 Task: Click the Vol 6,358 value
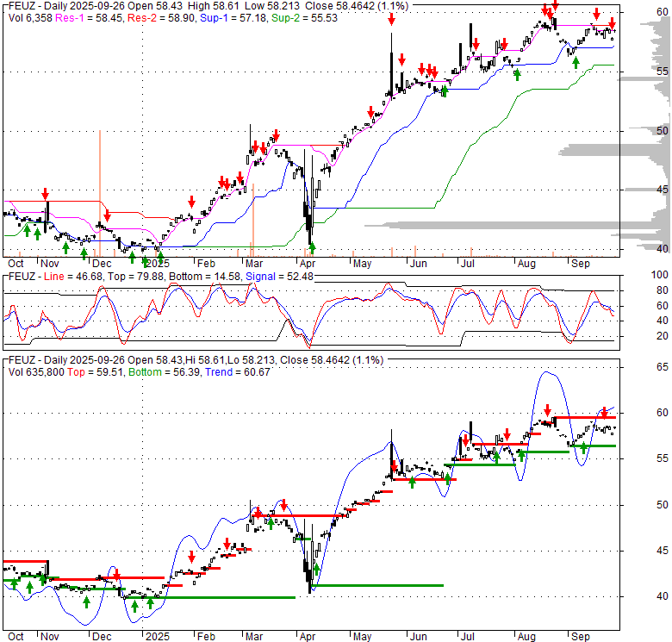30,18
